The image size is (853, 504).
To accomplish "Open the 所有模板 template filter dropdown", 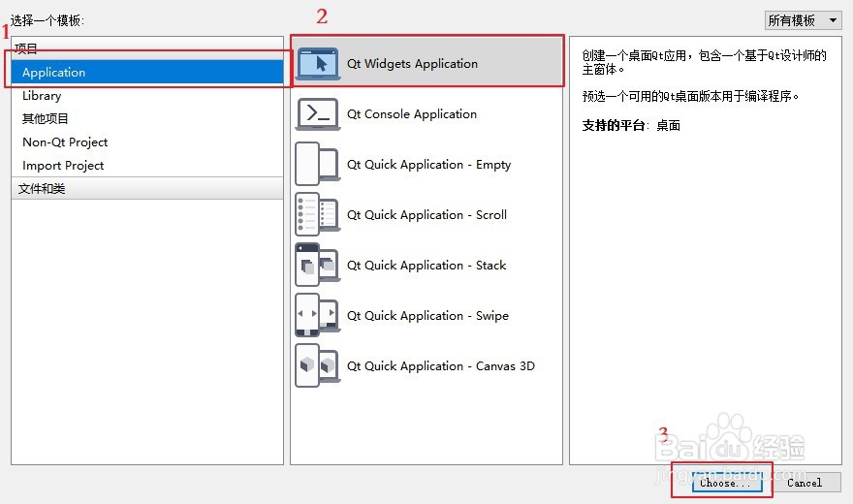I will click(x=803, y=20).
